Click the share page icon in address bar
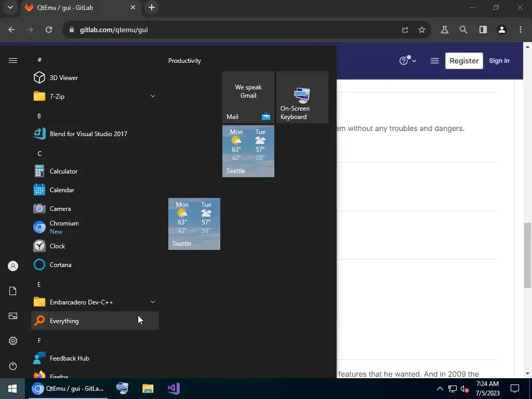 click(405, 30)
